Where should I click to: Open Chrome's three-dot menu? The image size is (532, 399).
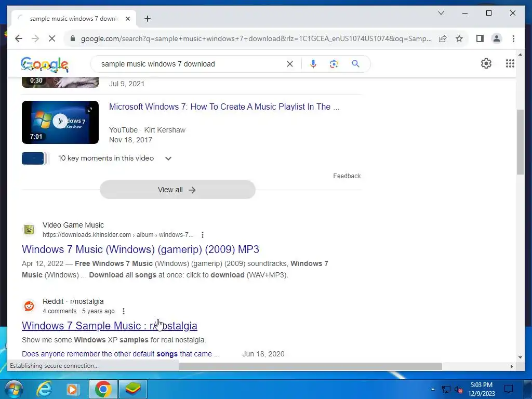pyautogui.click(x=513, y=38)
